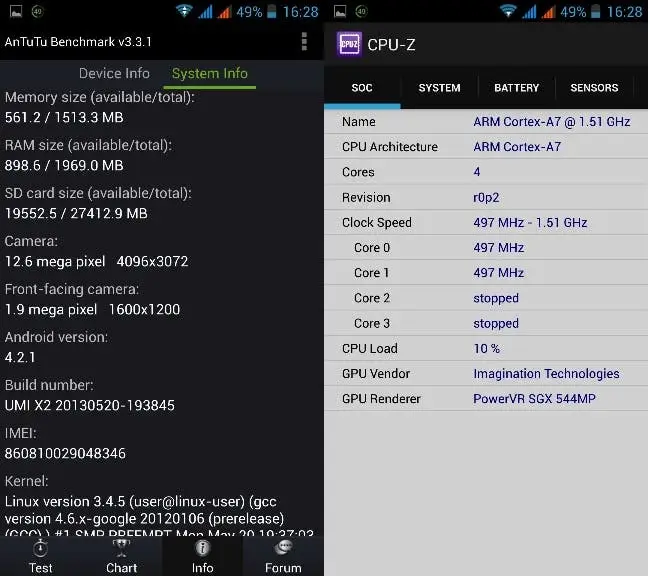650x576 pixels.
Task: Tap the Cores row showing 4
Action: coord(486,172)
